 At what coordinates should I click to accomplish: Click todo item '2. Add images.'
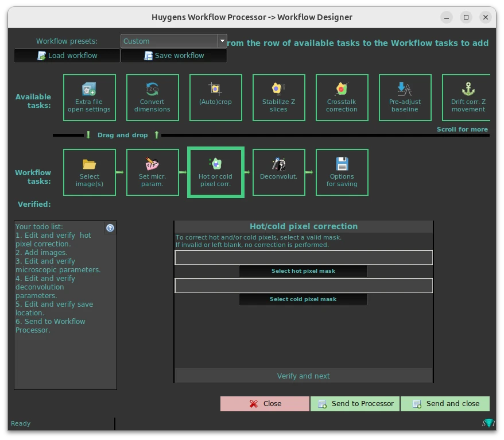tap(41, 253)
